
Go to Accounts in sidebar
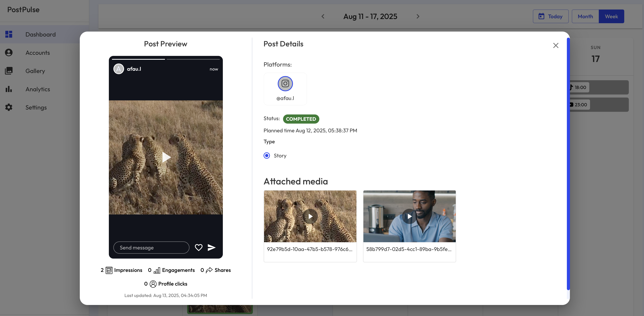click(x=44, y=52)
